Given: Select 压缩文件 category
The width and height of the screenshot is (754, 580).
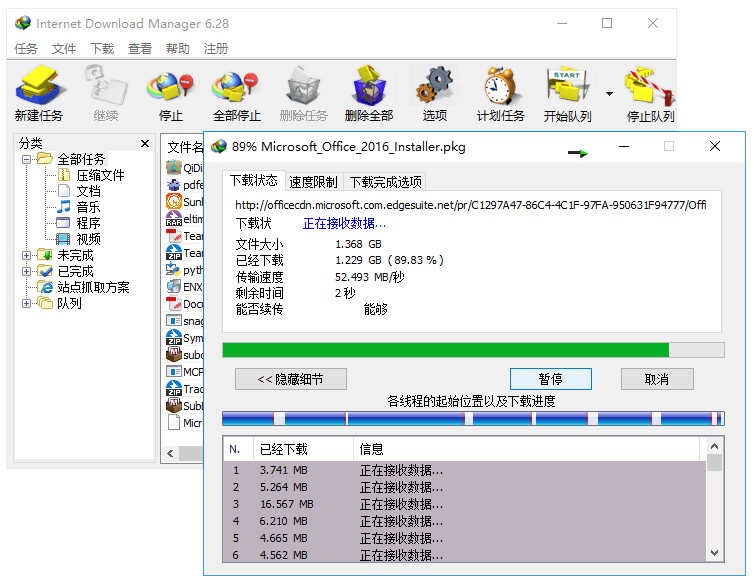Looking at the screenshot, I should 91,175.
